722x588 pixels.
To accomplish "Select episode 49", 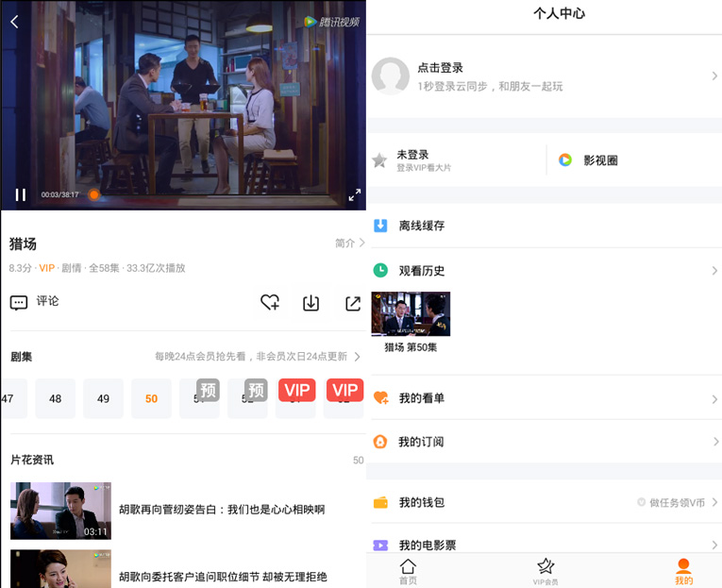I will pyautogui.click(x=104, y=398).
